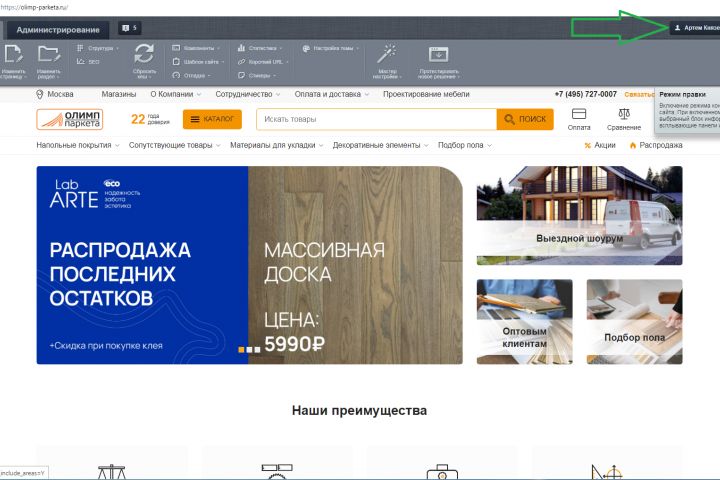The image size is (720, 480).
Task: Click the Магазины link
Action: click(x=118, y=94)
